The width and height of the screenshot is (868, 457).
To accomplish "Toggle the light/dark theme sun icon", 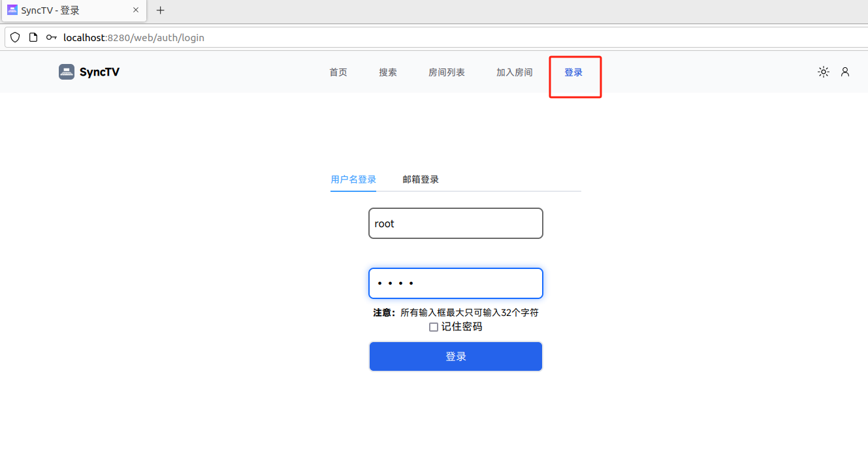I will click(824, 72).
